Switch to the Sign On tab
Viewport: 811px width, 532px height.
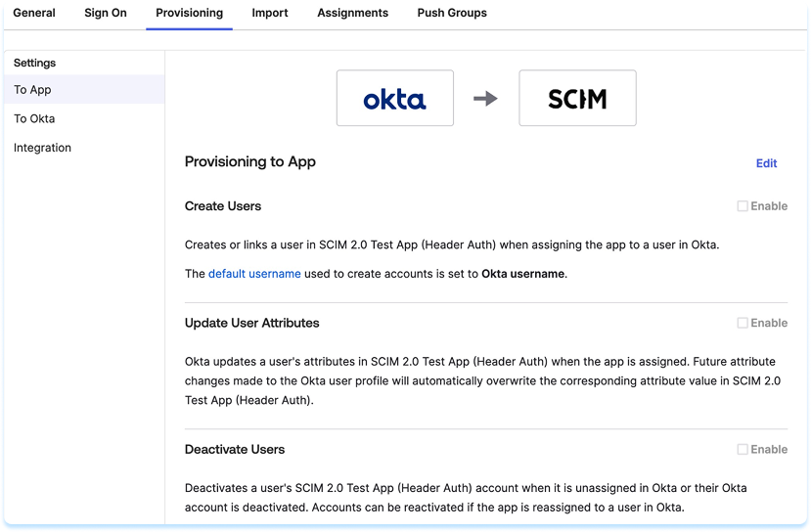pos(106,14)
